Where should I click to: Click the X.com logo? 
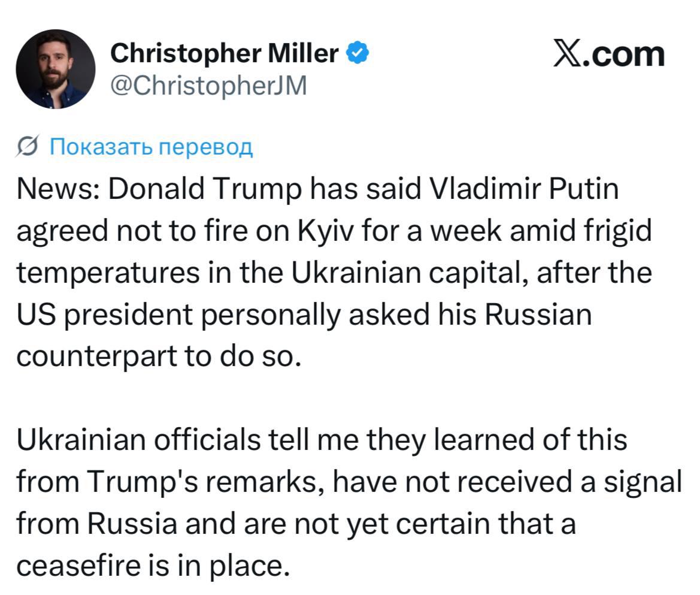tap(608, 55)
